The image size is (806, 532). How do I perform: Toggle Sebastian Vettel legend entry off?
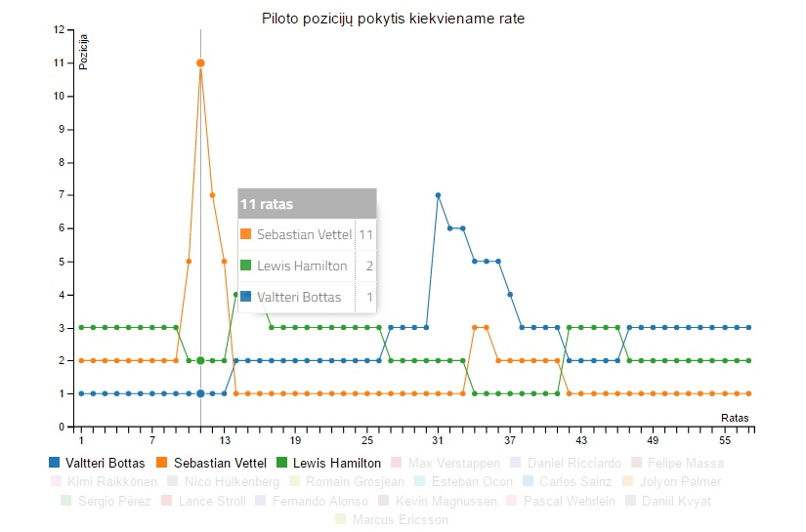tap(219, 463)
